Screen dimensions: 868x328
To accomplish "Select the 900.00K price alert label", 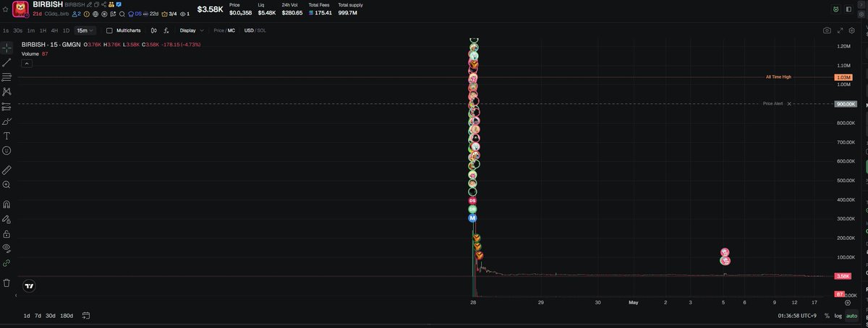I will tap(846, 104).
